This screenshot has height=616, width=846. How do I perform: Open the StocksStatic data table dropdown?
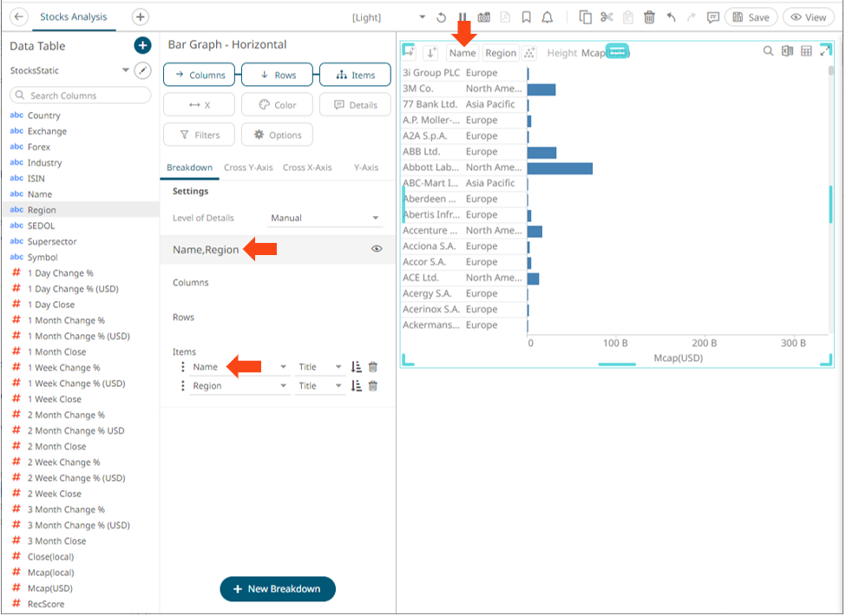(x=126, y=70)
